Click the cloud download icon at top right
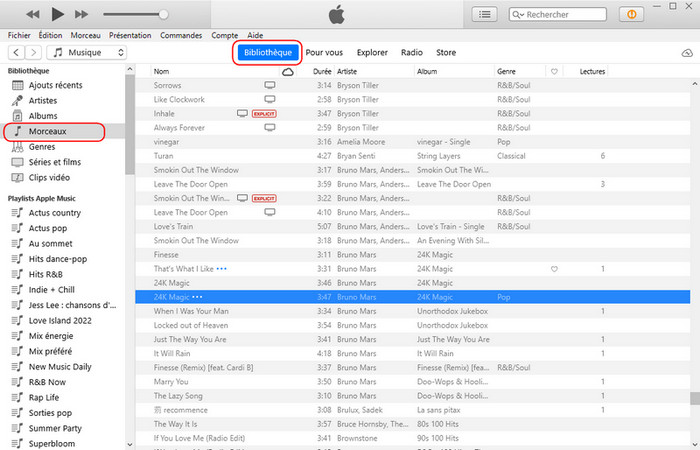This screenshot has height=450, width=700. pos(686,52)
